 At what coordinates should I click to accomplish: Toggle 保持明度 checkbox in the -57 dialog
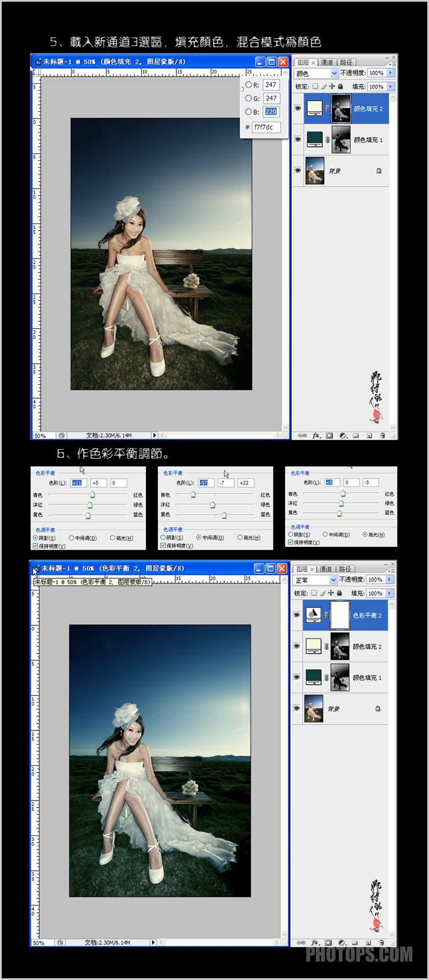[x=163, y=546]
